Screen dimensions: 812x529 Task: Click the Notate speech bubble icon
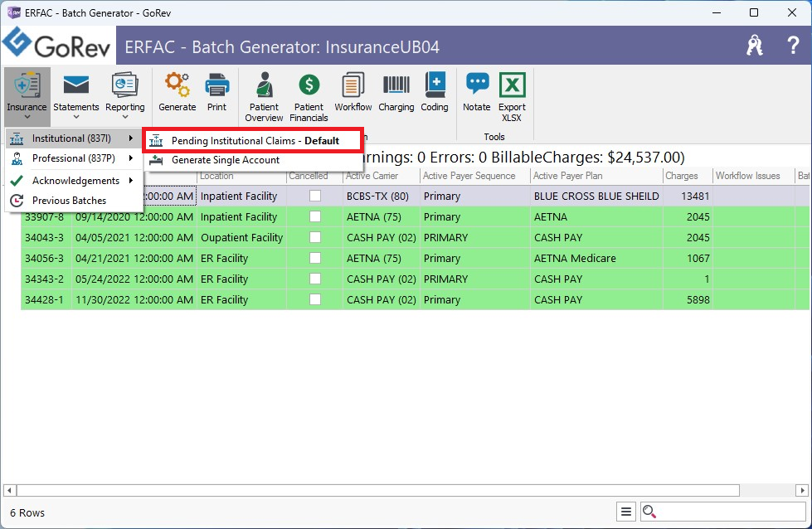point(477,84)
